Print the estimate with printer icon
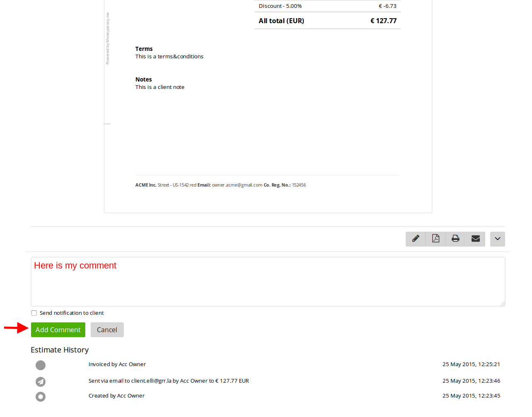Image resolution: width=532 pixels, height=417 pixels. [455, 239]
